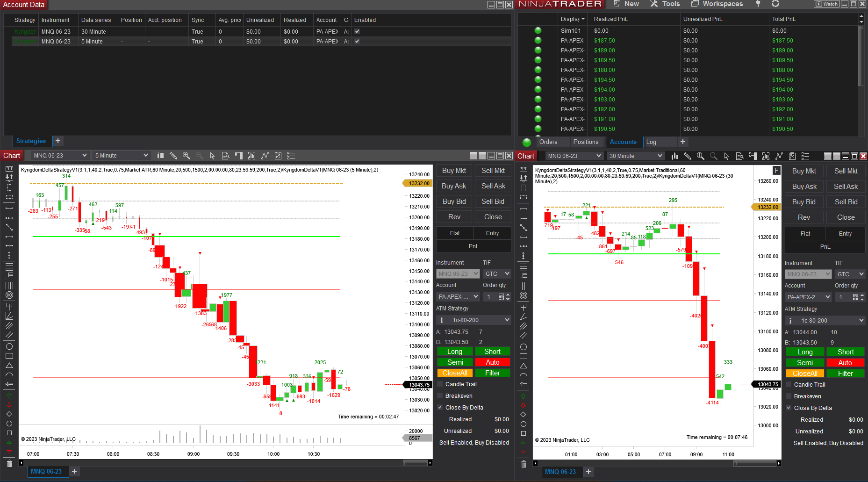Image resolution: width=868 pixels, height=482 pixels.
Task: Open Data Series icon in 5 Minute chart toolbar
Action: tap(251, 156)
